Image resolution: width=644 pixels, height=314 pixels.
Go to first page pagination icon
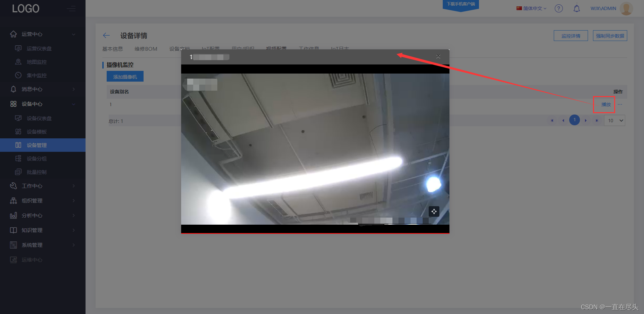pyautogui.click(x=552, y=121)
